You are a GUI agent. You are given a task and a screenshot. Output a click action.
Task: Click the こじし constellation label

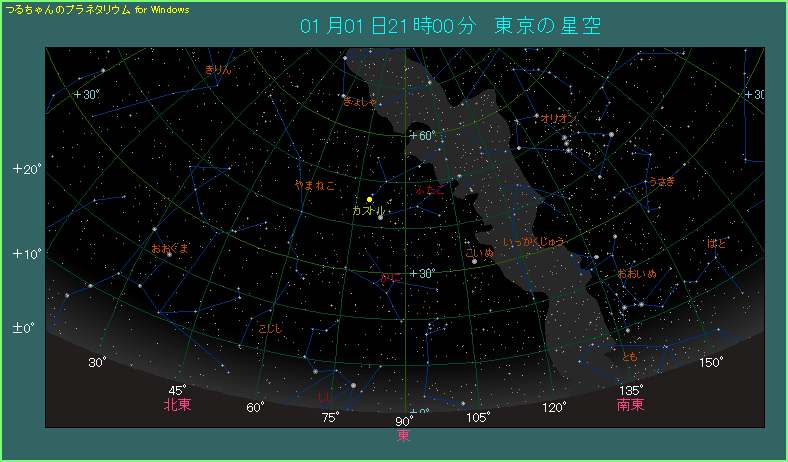[270, 329]
